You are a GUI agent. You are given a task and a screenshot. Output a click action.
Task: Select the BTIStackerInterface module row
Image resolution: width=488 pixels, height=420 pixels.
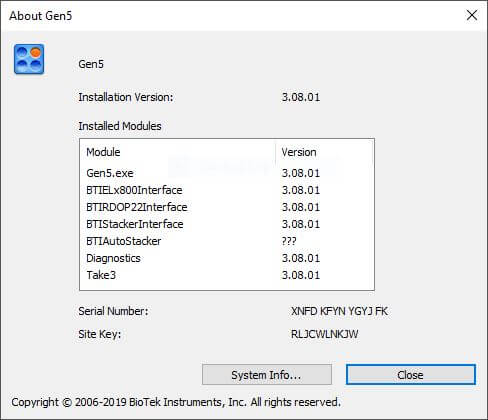(227, 224)
